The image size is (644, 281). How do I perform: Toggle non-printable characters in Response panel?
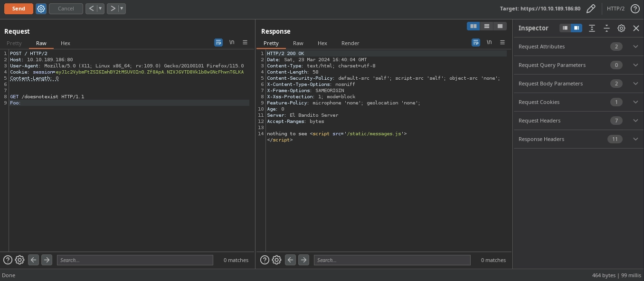pos(489,42)
